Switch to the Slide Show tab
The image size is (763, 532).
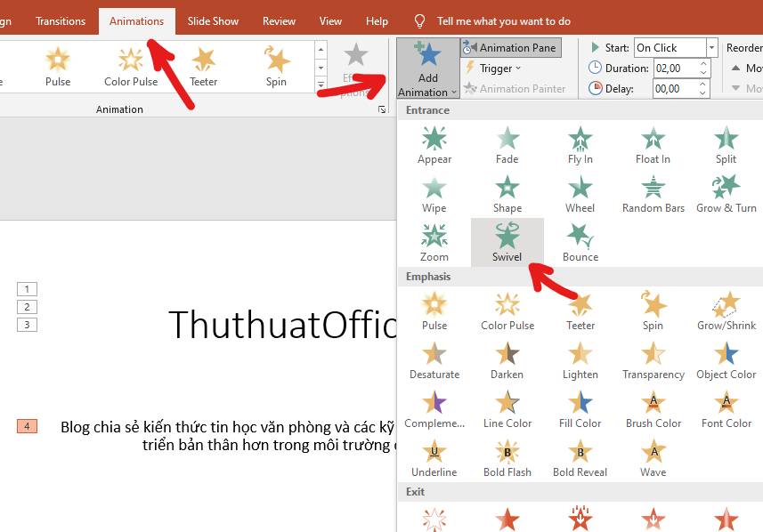(213, 20)
